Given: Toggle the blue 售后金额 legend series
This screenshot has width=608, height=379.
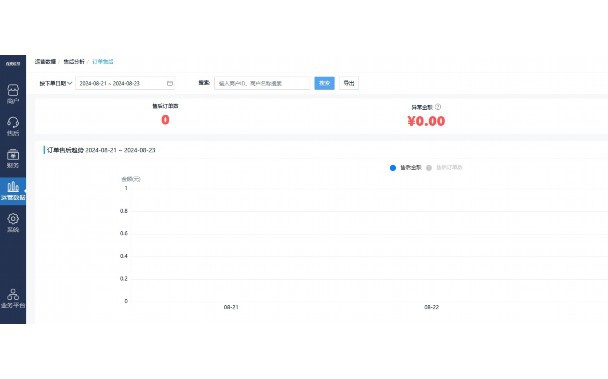Looking at the screenshot, I should click(405, 168).
